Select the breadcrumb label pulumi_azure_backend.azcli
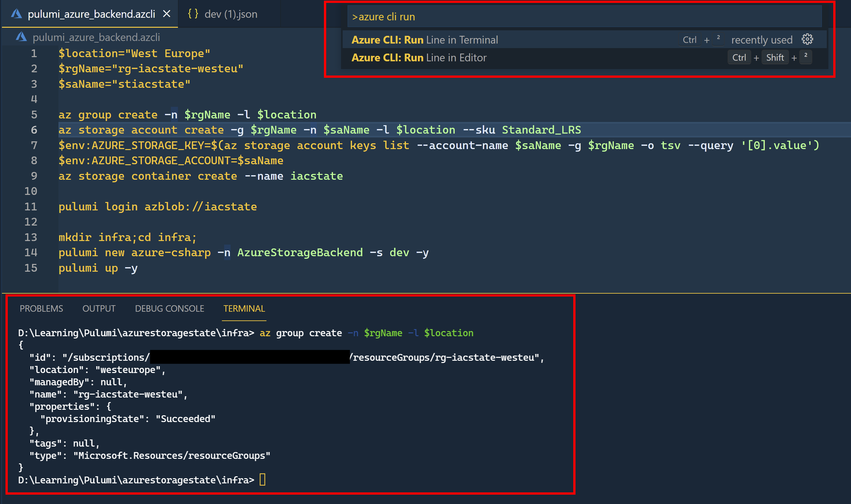Screen dimensions: 851x504 96,37
